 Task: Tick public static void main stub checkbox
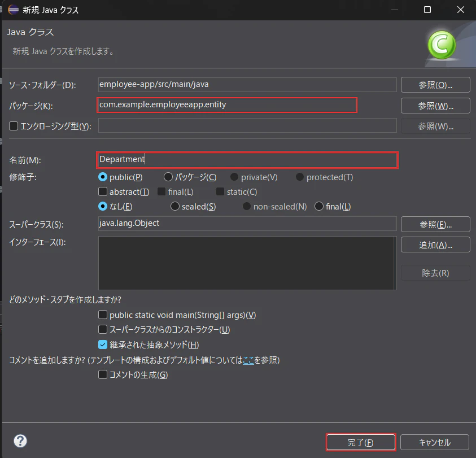(103, 315)
